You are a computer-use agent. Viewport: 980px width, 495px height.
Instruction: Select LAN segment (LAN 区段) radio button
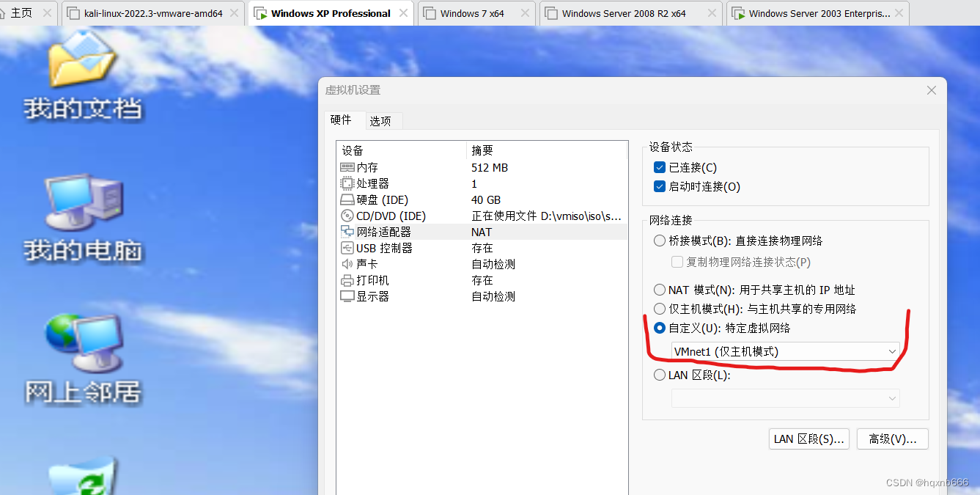(x=660, y=375)
